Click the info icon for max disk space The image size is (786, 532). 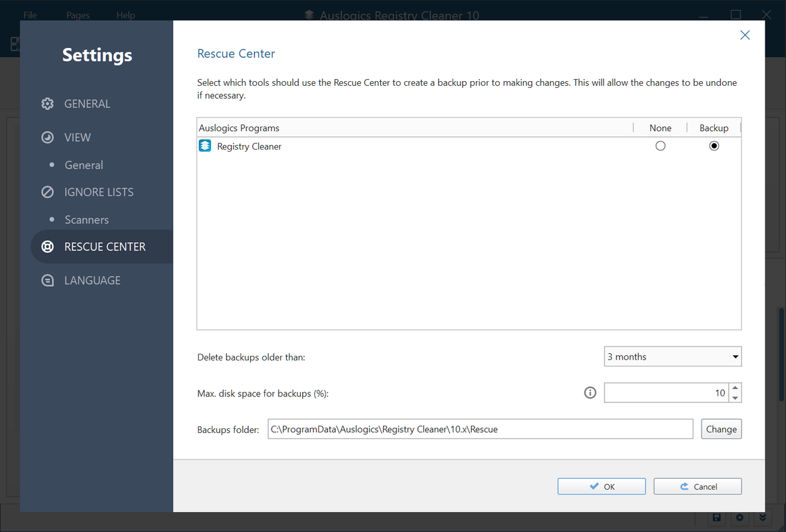click(x=590, y=393)
